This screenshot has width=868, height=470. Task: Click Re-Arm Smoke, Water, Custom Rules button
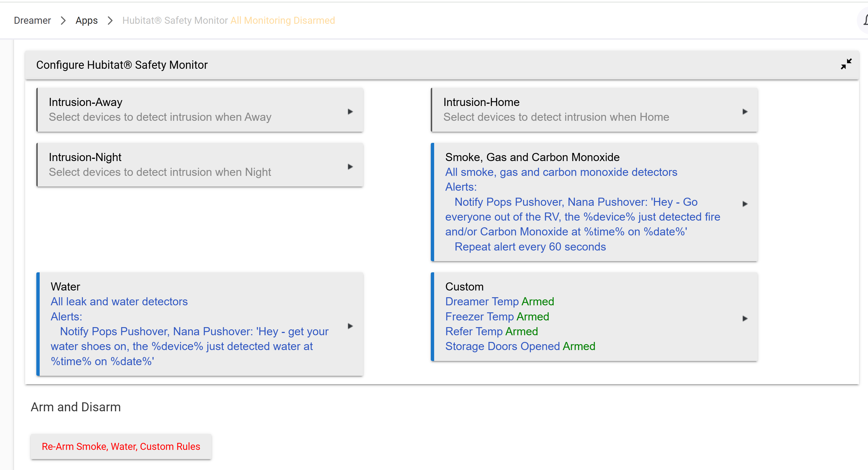click(x=121, y=447)
